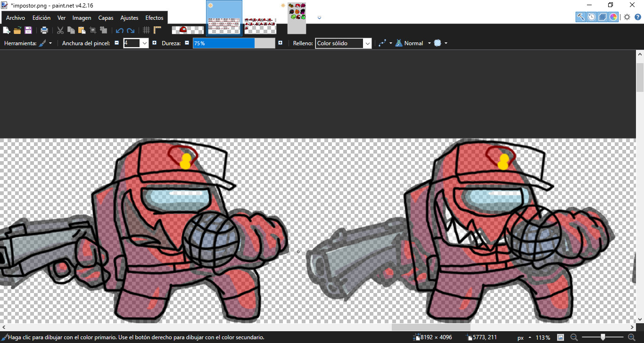Open the Capas menu
644x343 pixels.
pyautogui.click(x=105, y=17)
